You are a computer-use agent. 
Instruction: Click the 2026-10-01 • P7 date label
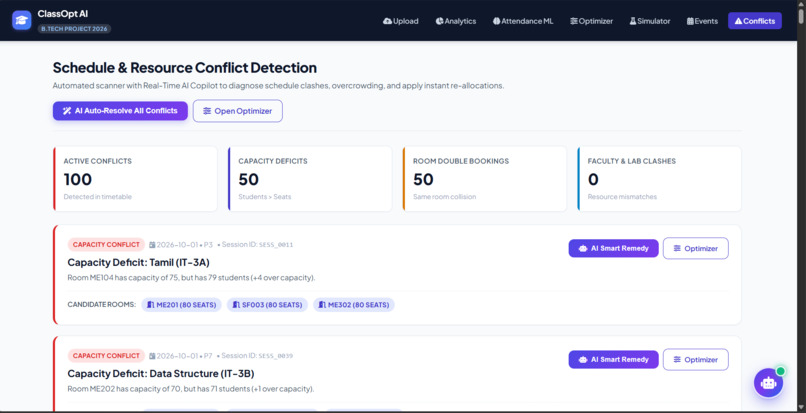(x=181, y=356)
